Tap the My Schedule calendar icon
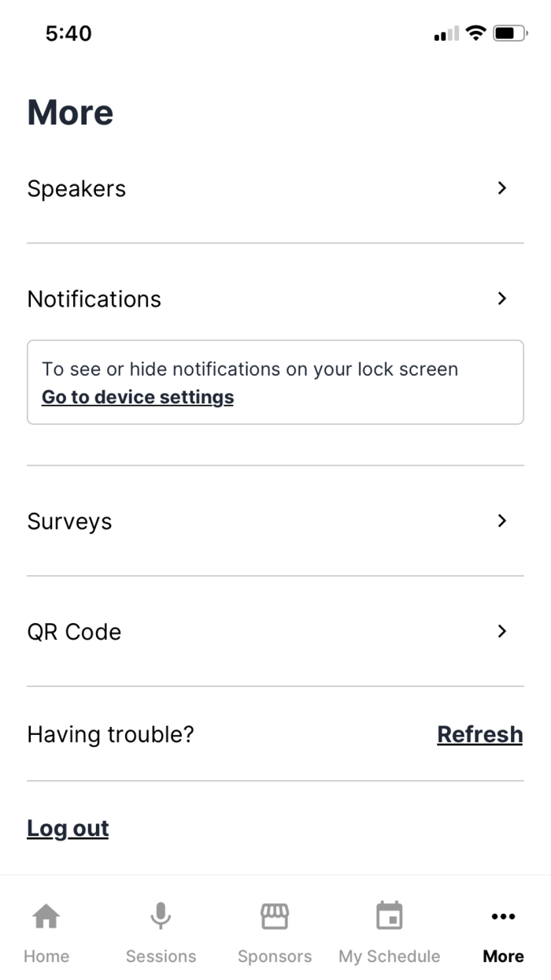This screenshot has height=980, width=551. pos(389,916)
